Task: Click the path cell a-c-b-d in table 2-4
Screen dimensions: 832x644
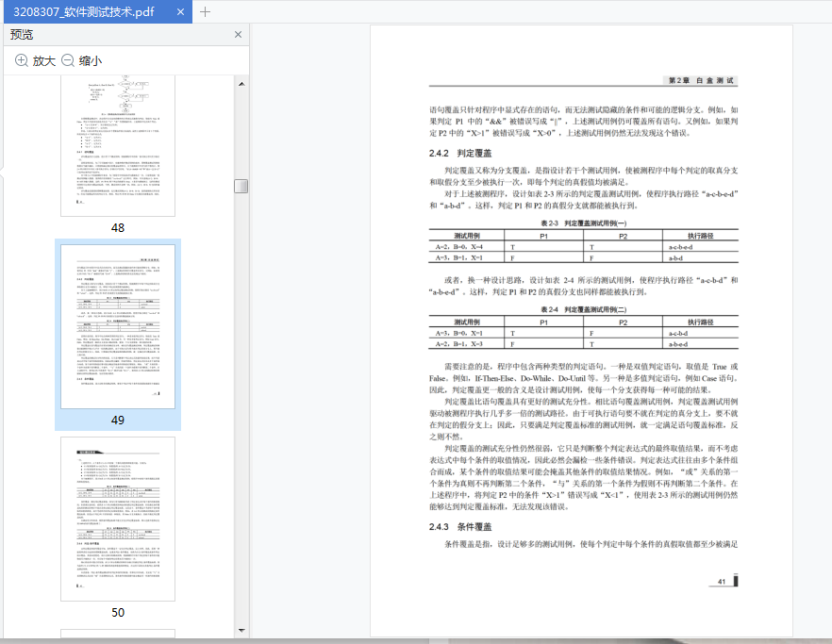Action: click(678, 334)
